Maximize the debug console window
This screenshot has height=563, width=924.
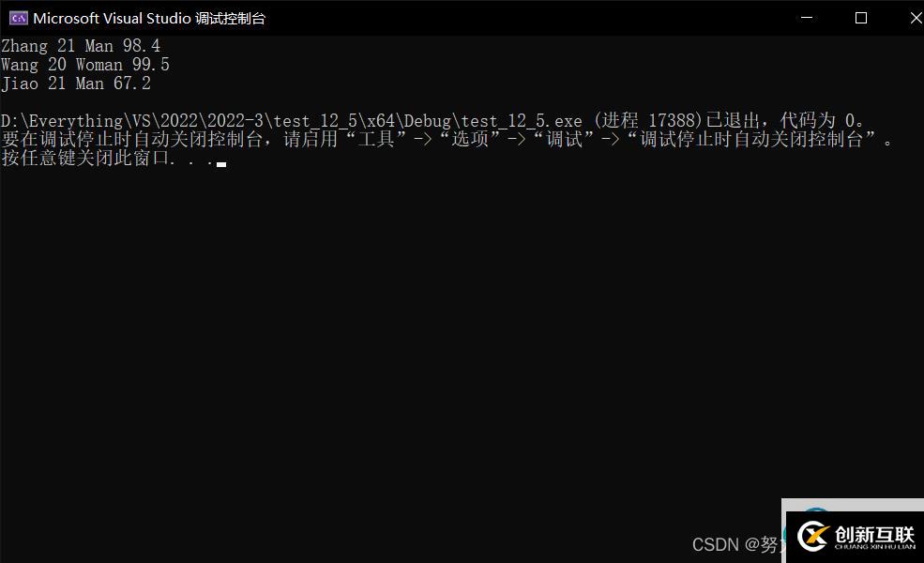(861, 18)
